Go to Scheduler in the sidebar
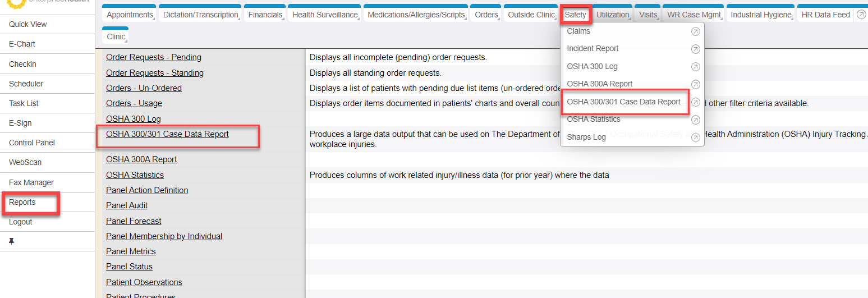The width and height of the screenshot is (868, 298). click(x=26, y=84)
